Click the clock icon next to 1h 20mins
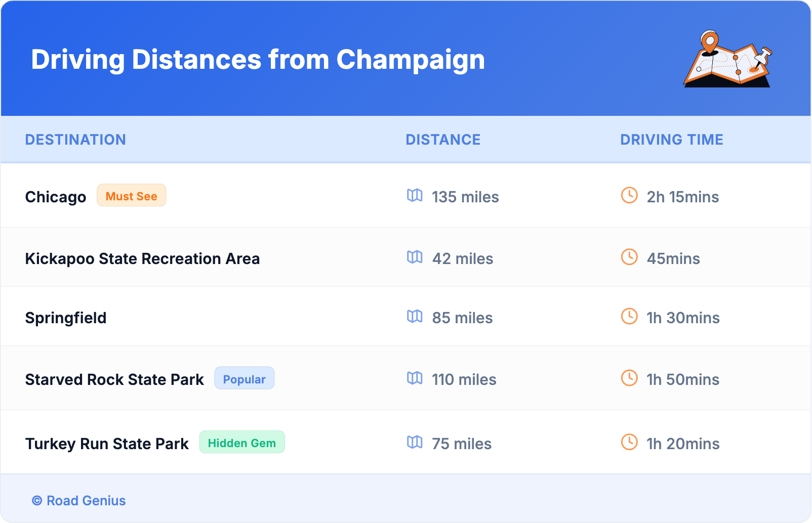812x523 pixels. click(629, 442)
